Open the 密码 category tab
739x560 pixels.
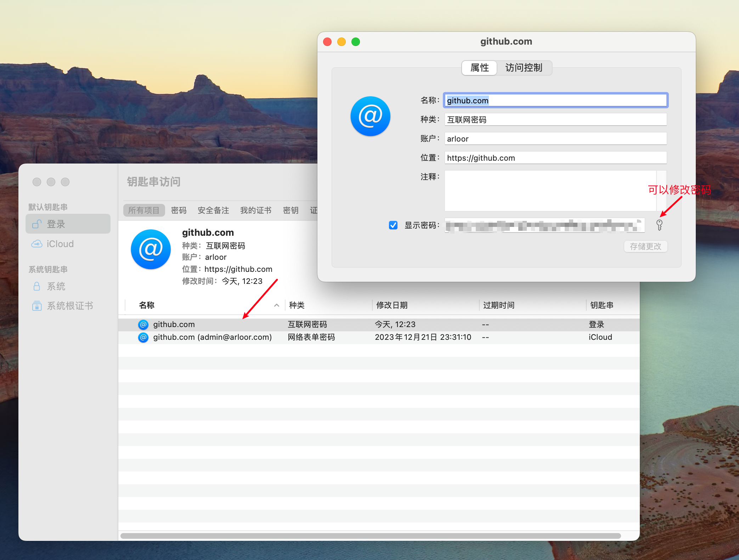179,210
